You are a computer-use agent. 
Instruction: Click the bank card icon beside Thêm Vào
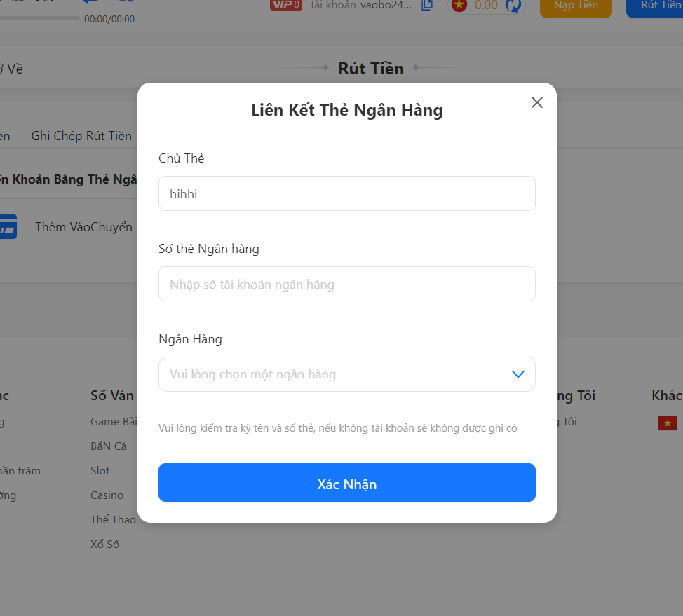click(8, 226)
